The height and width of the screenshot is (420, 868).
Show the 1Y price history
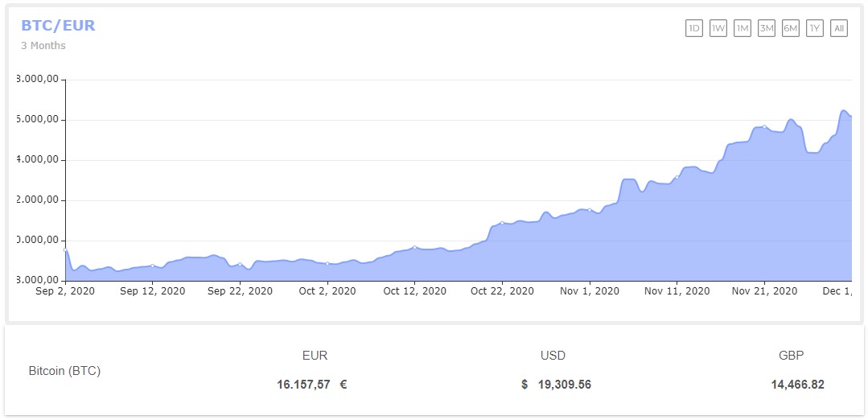(x=815, y=28)
